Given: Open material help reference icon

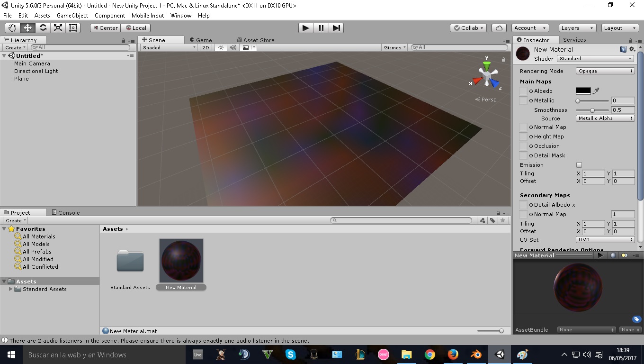Looking at the screenshot, I should (623, 49).
